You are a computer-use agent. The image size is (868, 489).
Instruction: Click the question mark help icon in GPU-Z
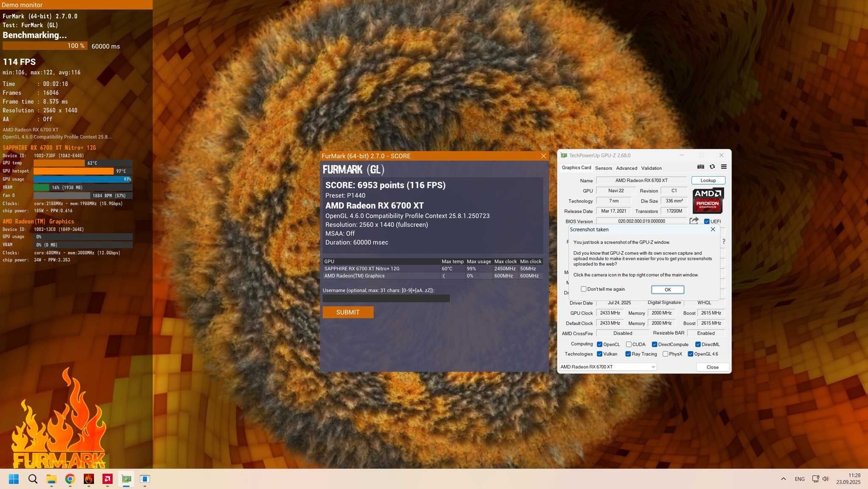pyautogui.click(x=724, y=242)
